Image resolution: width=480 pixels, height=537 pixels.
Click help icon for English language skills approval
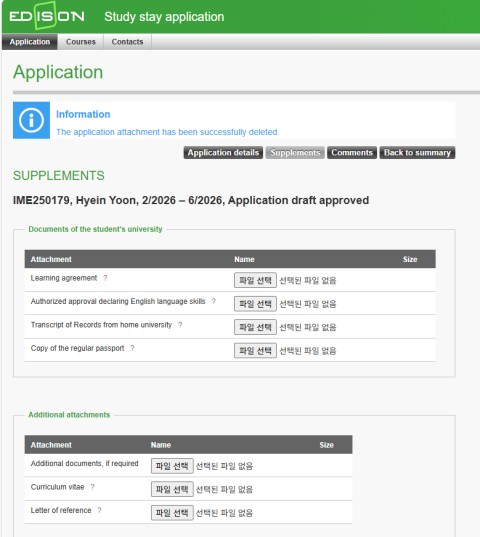coord(214,301)
